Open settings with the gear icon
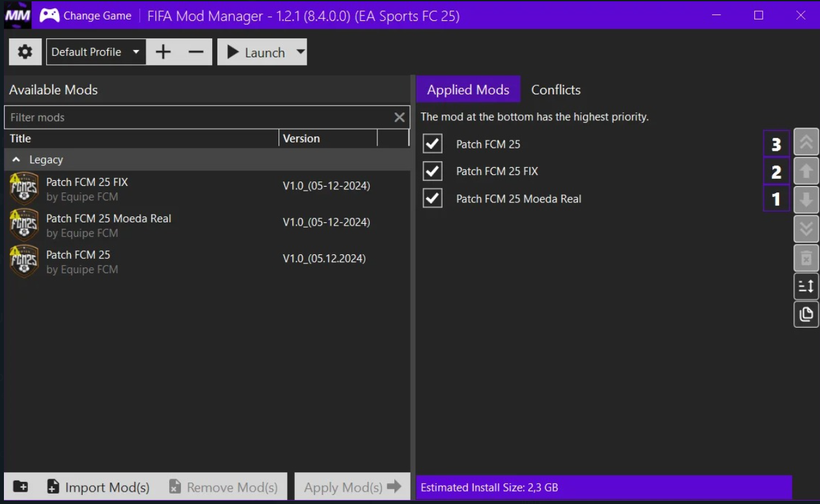Screen dimensions: 820x504 pos(25,52)
